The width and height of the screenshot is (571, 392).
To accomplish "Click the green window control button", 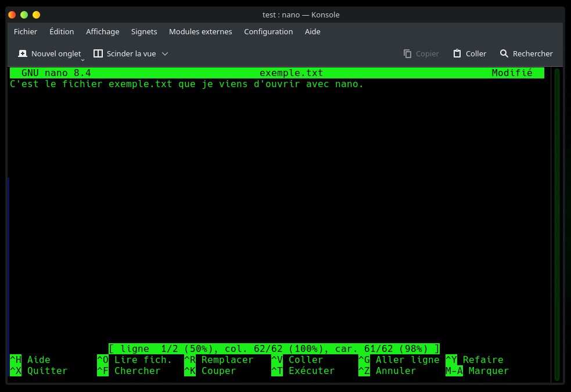I will pos(24,15).
